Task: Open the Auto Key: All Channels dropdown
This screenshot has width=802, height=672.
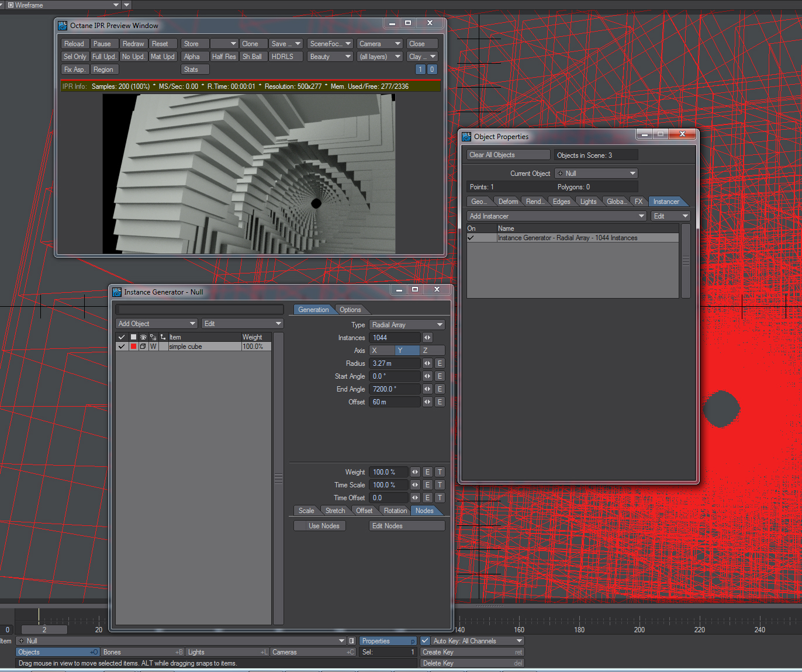Action: pos(477,641)
